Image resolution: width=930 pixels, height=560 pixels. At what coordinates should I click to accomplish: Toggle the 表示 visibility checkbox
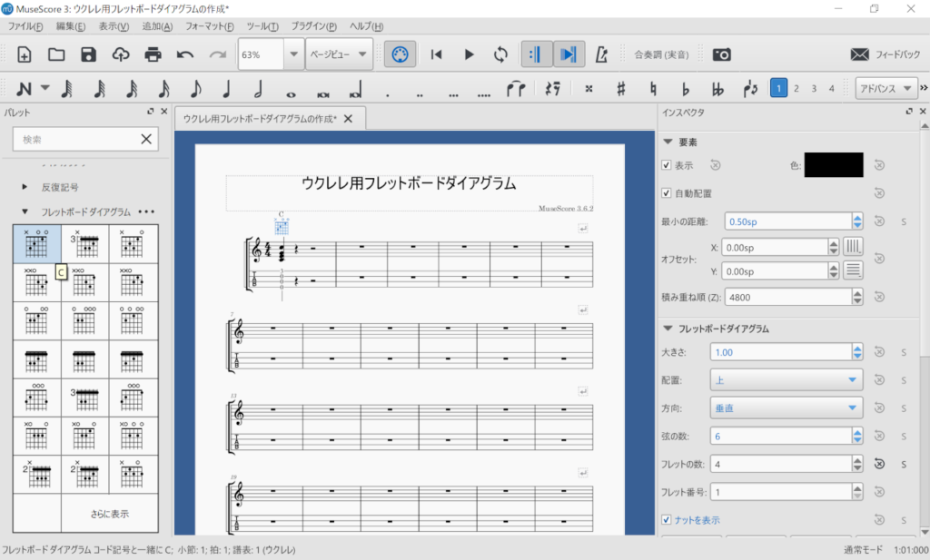(x=668, y=165)
